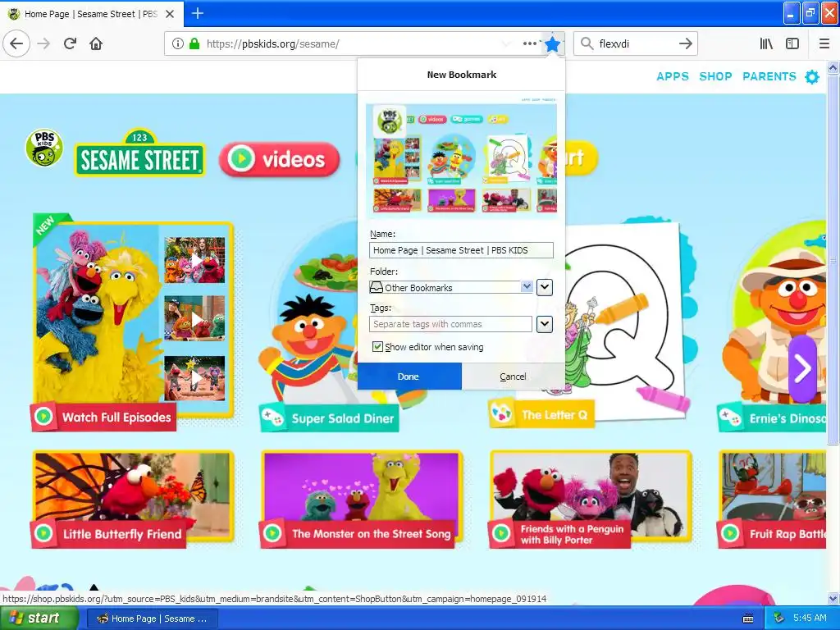Close the Sesame Street browser tab
This screenshot has height=630, width=840.
pos(170,14)
